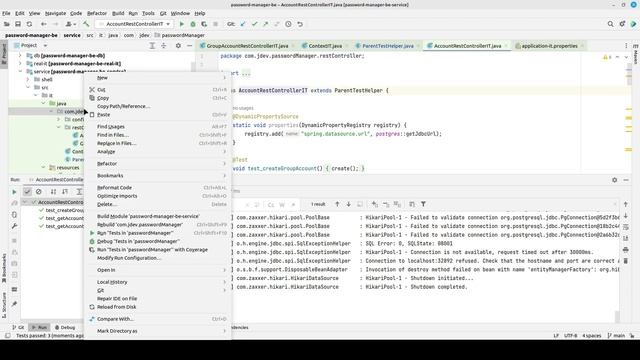The width and height of the screenshot is (640, 360).
Task: Switch to GroupAccountRestControllerIT.java tab
Action: pos(247,46)
